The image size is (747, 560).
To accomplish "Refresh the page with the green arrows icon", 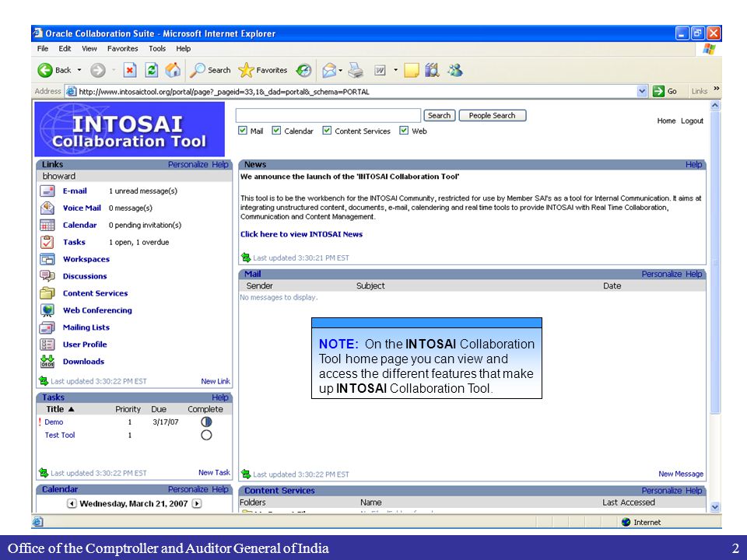I will coord(152,71).
